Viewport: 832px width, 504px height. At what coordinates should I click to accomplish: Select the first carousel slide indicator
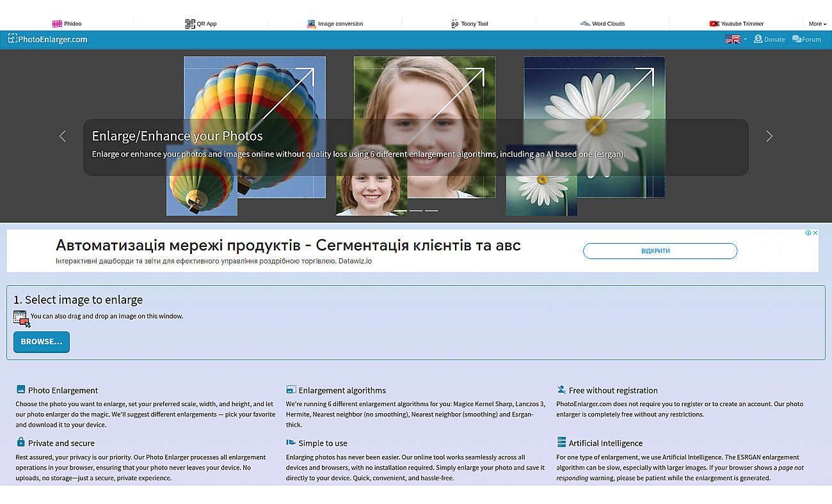tap(400, 210)
